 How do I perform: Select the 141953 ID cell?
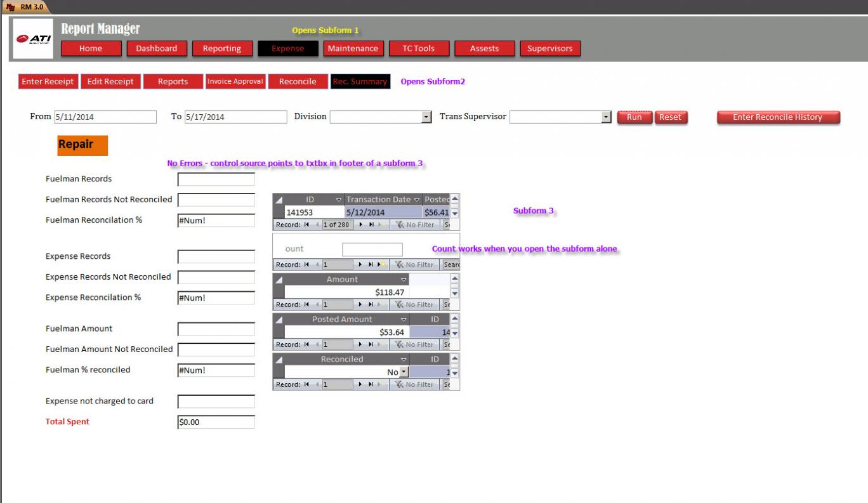(314, 212)
